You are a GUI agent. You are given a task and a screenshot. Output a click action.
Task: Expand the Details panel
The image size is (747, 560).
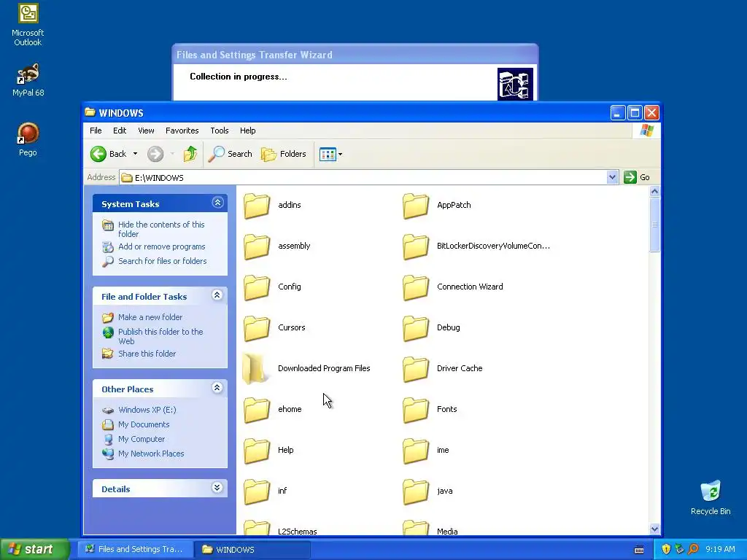pyautogui.click(x=217, y=488)
